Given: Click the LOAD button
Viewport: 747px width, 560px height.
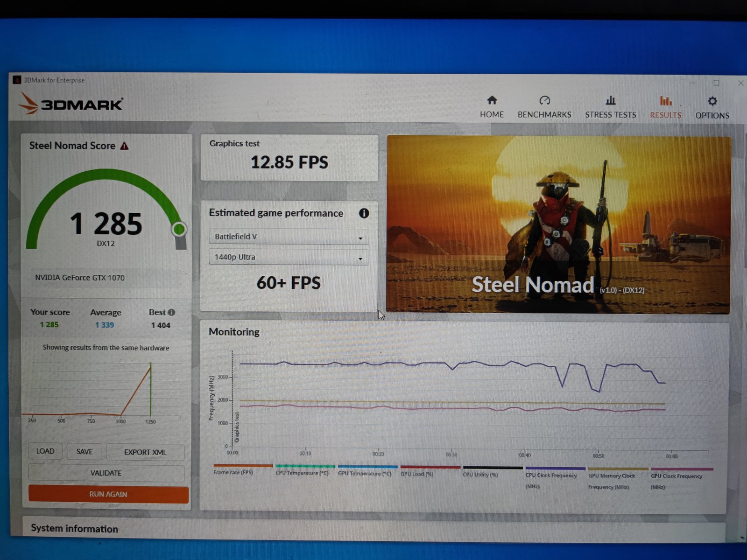Looking at the screenshot, I should point(45,451).
